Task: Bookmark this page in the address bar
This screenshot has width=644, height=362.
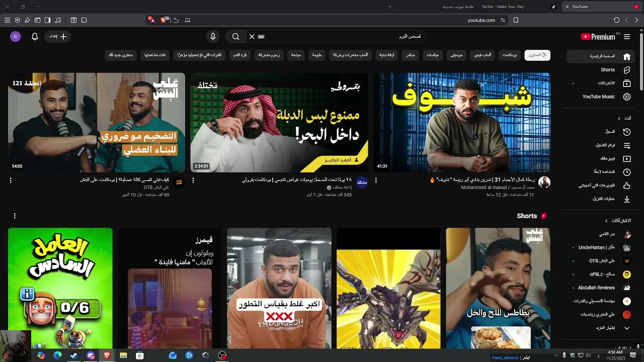Action: coord(516,20)
